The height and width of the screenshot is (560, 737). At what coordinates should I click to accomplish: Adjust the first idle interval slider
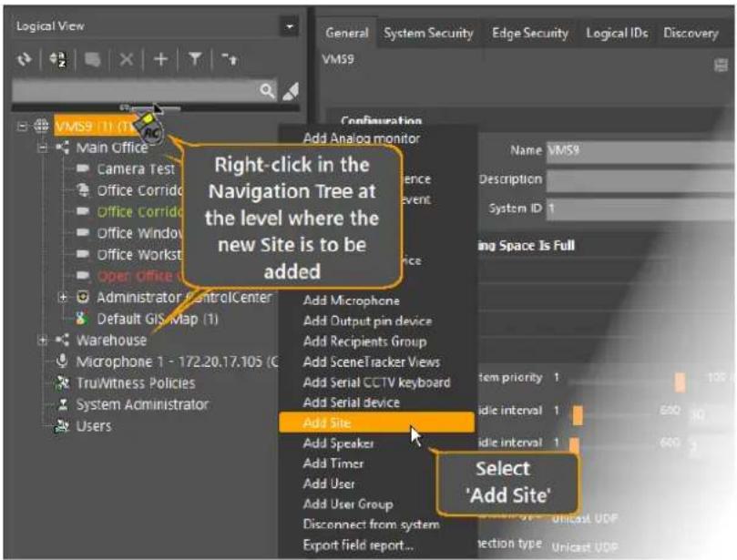pyautogui.click(x=578, y=415)
